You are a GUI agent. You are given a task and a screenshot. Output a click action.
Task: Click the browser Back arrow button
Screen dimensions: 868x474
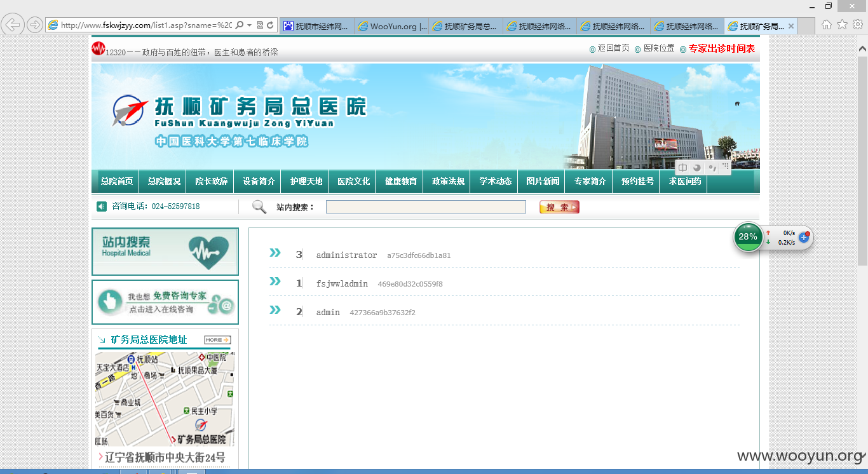(x=12, y=25)
